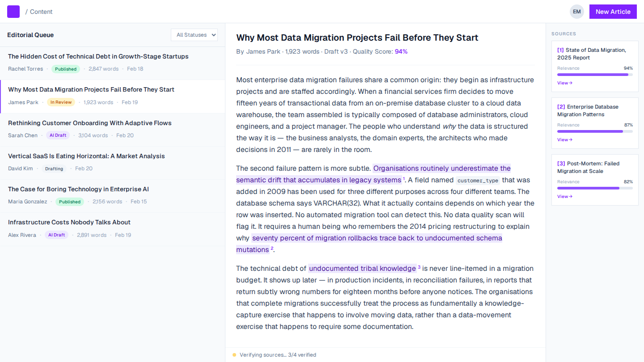Click the In Review badge on James Park's article

pyautogui.click(x=61, y=102)
